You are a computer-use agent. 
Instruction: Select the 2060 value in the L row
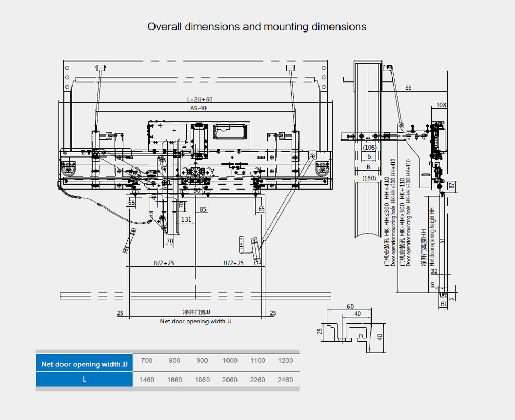click(230, 380)
